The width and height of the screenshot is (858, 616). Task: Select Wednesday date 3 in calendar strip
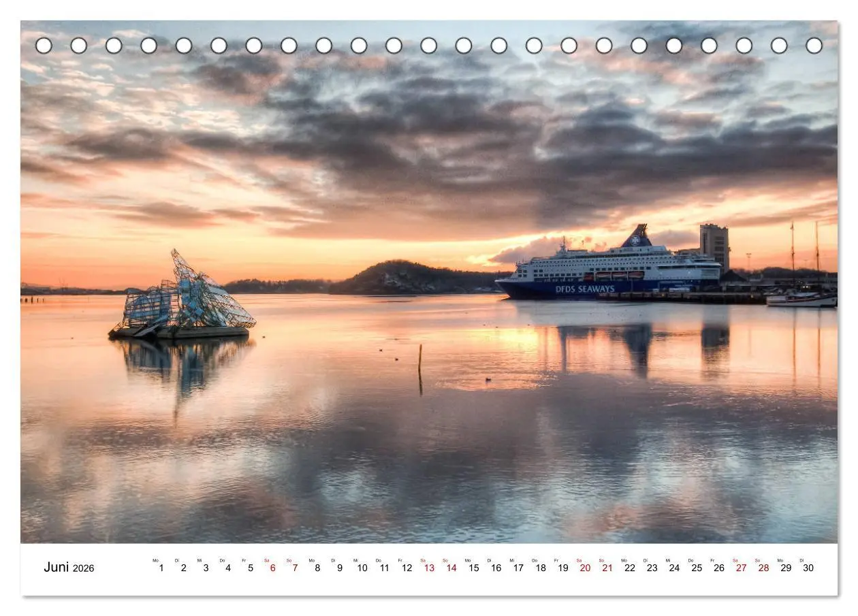pos(206,568)
